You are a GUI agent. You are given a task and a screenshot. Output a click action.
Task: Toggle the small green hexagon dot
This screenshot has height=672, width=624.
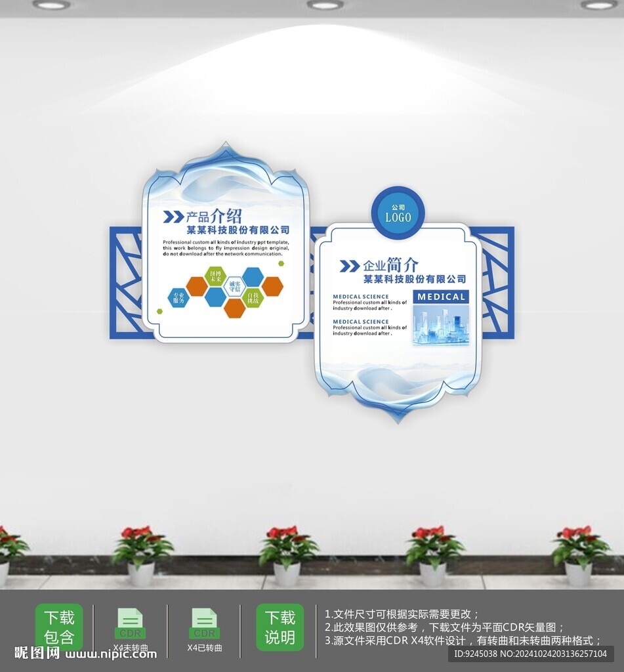point(281,263)
